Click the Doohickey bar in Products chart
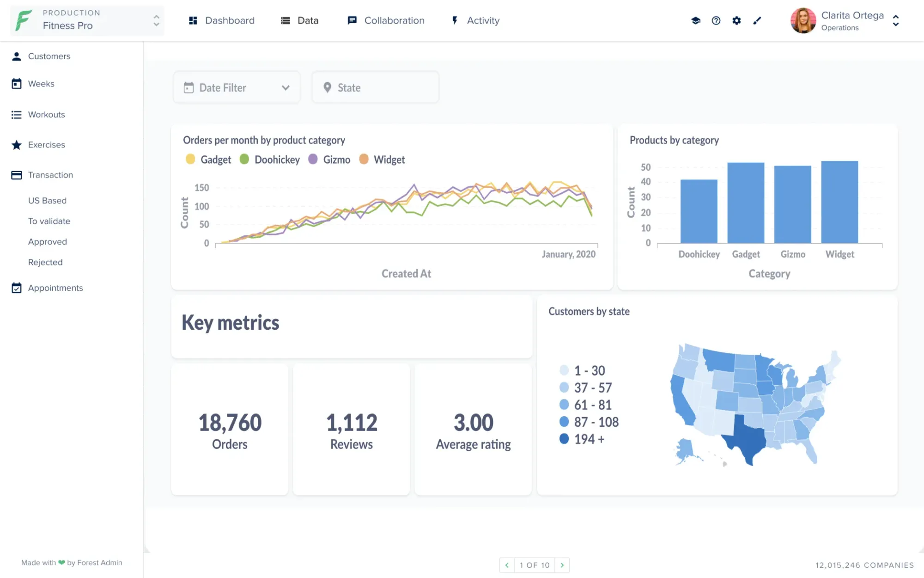Viewport: 924px width, 578px height. tap(699, 211)
